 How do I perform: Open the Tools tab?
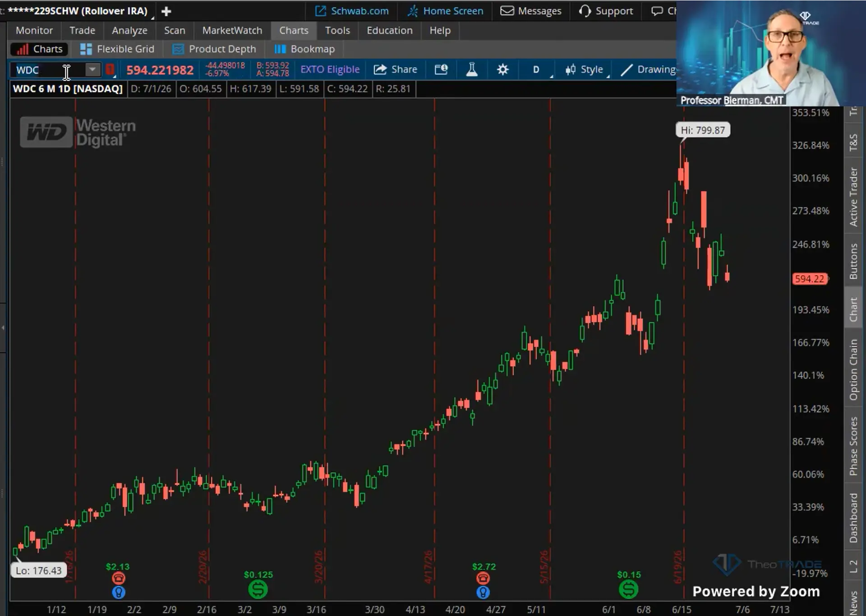(337, 30)
